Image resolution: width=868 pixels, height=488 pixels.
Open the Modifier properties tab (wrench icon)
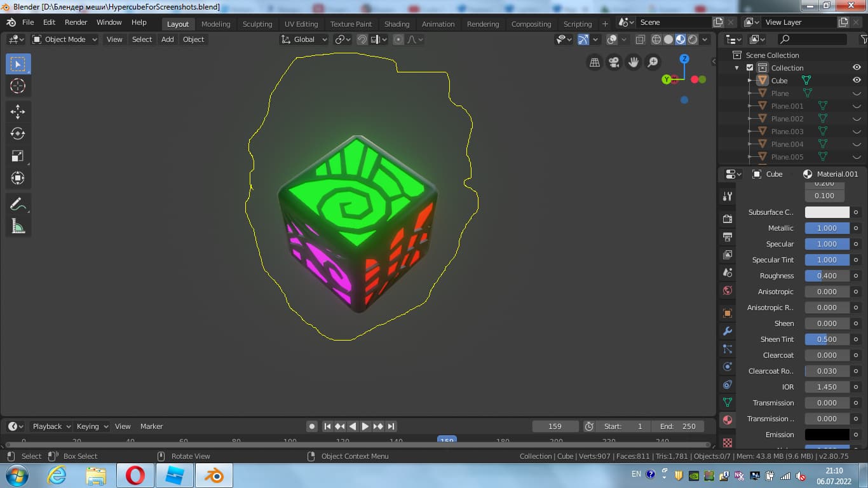(x=726, y=330)
